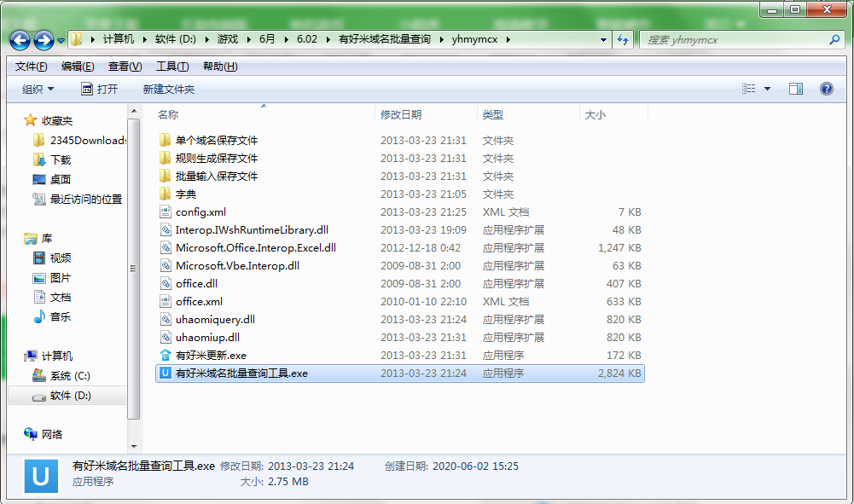Go back with the Back arrow button

pyautogui.click(x=20, y=40)
